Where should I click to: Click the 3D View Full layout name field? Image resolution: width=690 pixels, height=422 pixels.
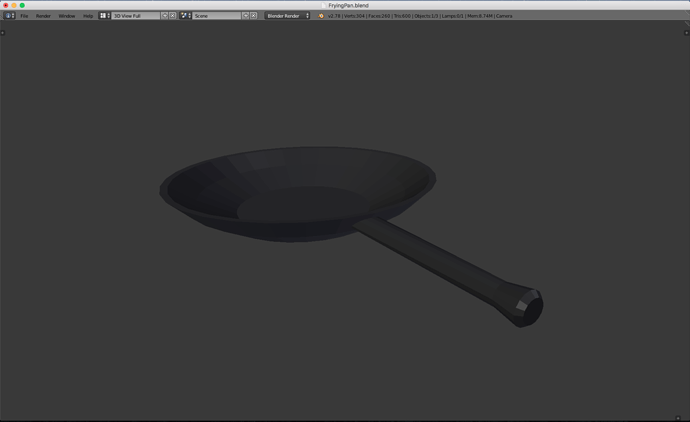pyautogui.click(x=136, y=15)
